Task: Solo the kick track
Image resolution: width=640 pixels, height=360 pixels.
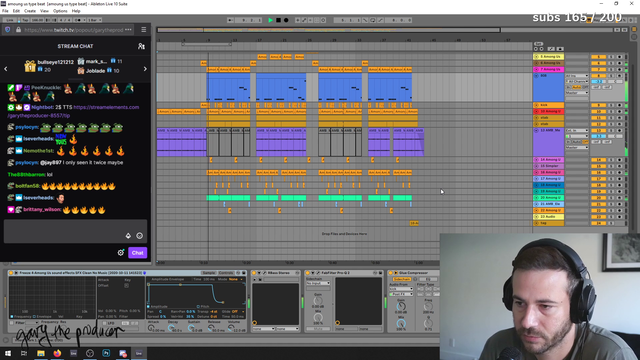Action: coord(611,105)
